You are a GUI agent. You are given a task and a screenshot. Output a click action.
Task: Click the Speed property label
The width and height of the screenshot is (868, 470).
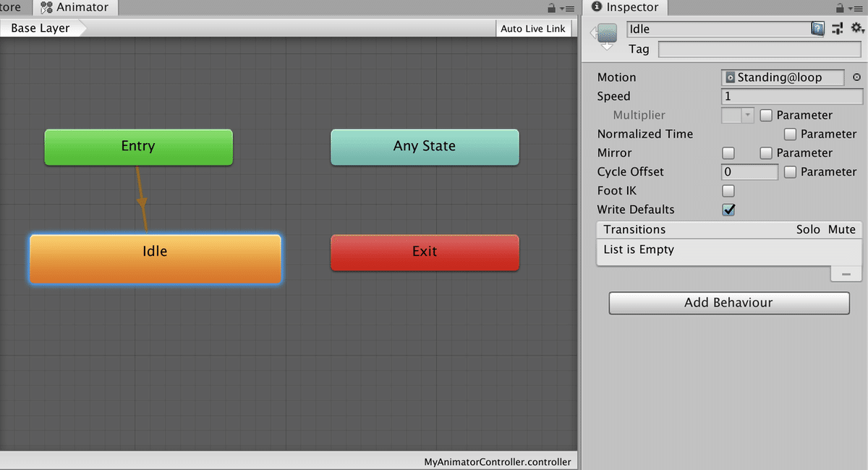[614, 96]
